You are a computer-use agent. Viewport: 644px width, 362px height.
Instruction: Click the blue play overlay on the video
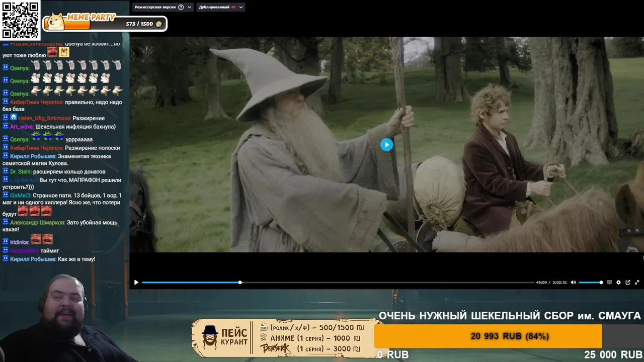(x=386, y=145)
